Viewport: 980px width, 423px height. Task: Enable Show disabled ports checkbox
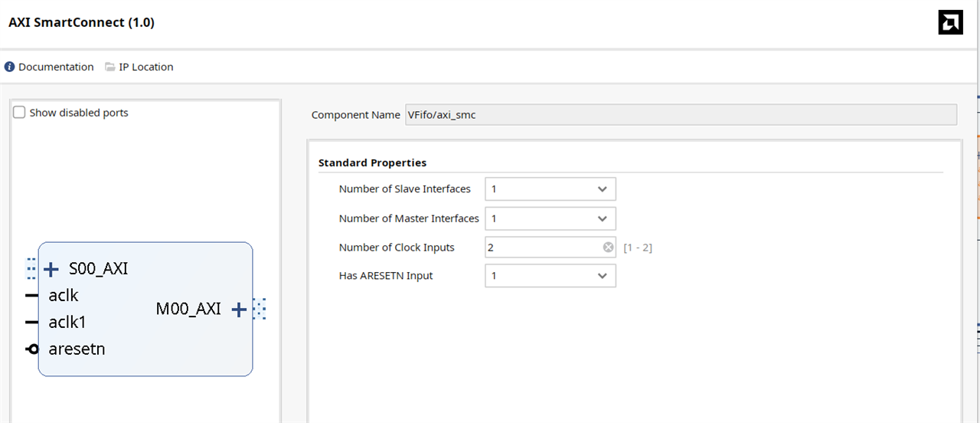pos(19,112)
